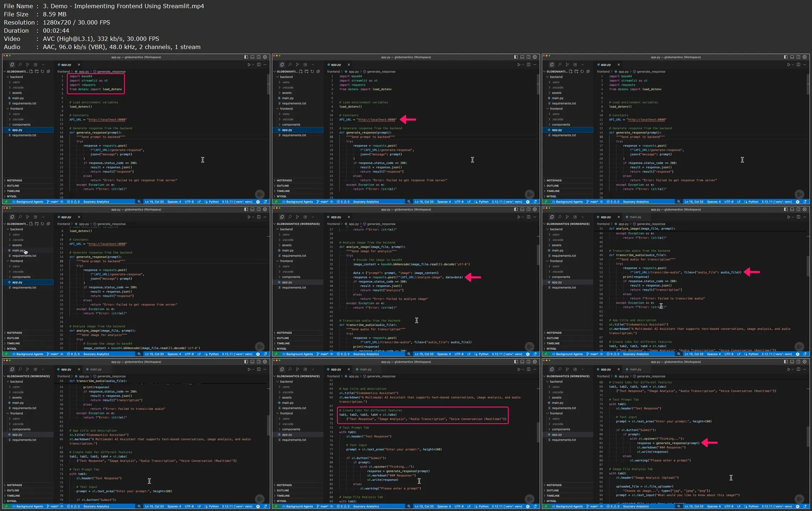Expand MYSQL section in middle-left frame
The height and width of the screenshot is (511, 812).
click(28, 349)
